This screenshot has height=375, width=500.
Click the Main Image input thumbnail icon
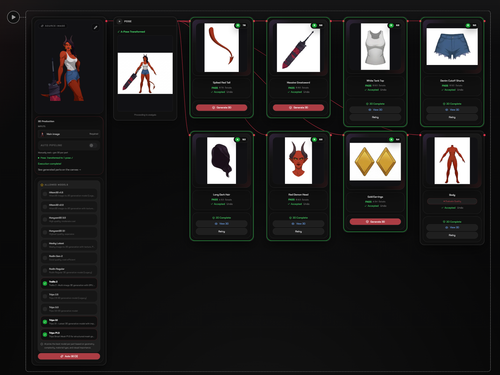(42, 134)
